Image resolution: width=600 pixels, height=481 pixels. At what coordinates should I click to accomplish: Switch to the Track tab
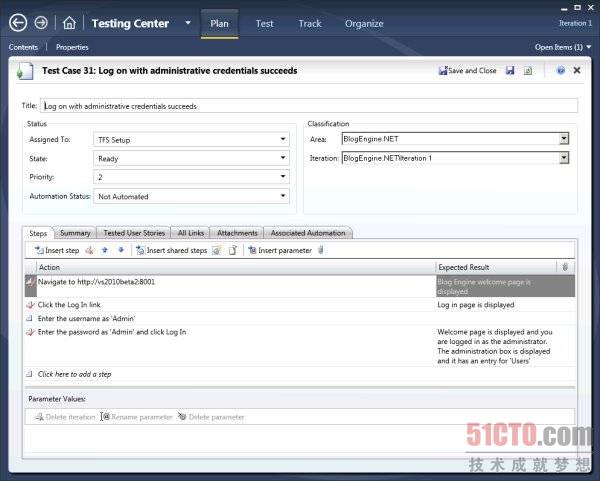pyautogui.click(x=310, y=23)
